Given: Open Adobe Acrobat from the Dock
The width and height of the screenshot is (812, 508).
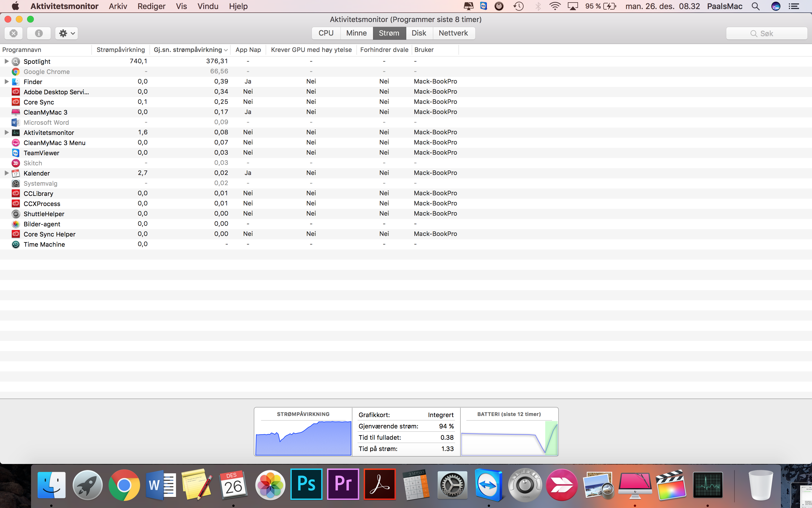Looking at the screenshot, I should (x=379, y=484).
